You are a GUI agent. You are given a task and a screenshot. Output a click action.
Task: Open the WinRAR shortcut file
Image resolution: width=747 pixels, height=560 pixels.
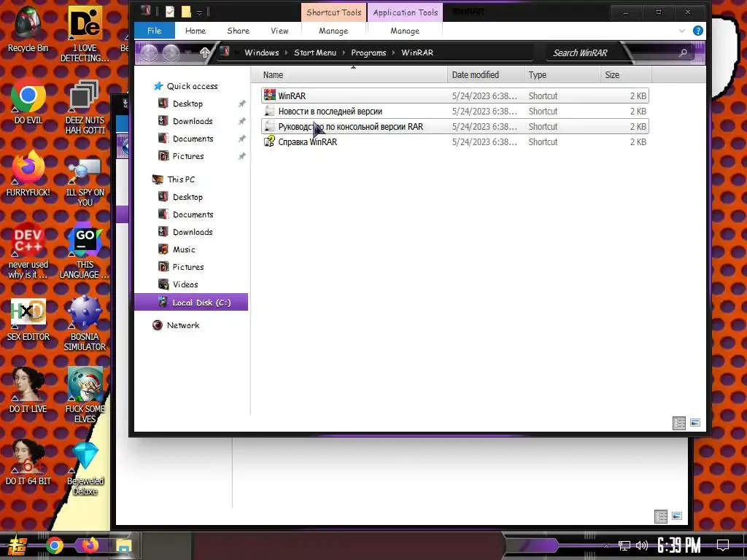click(455, 96)
